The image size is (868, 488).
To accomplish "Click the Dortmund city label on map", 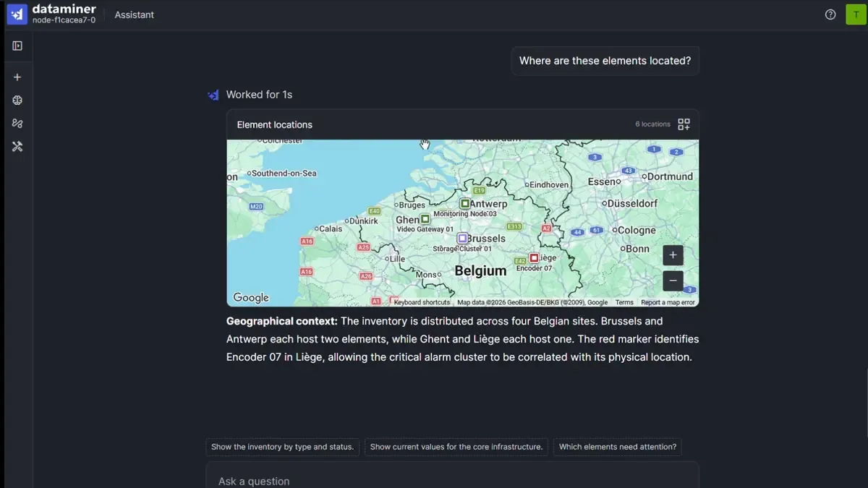I will coord(670,176).
